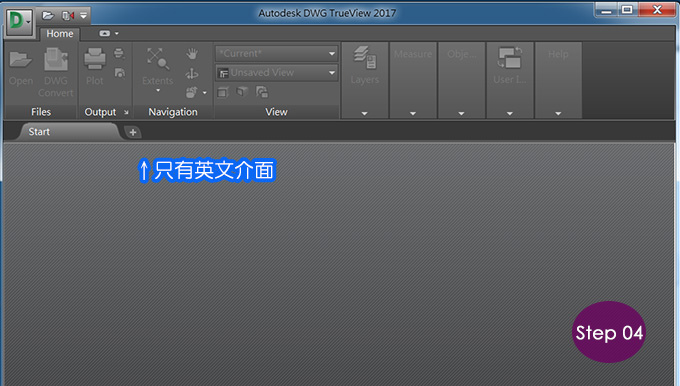Click the Measure panel button
680x386 pixels.
point(413,54)
